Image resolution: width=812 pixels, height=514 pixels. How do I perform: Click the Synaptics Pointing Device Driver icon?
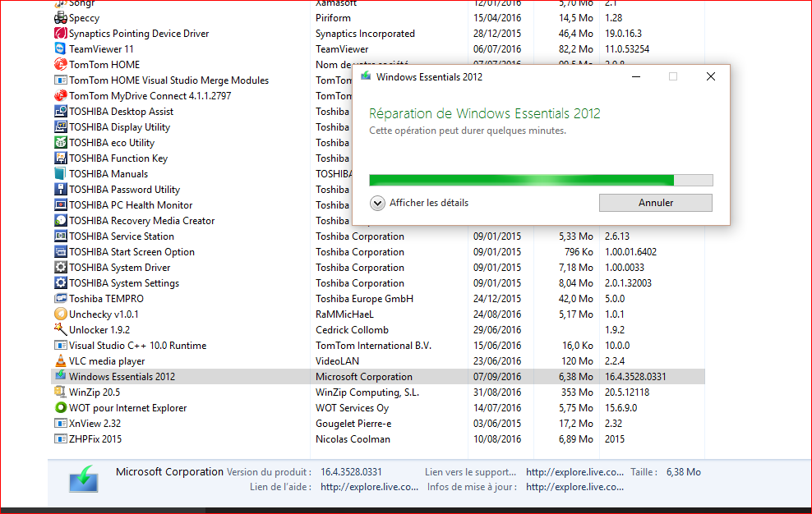point(61,34)
